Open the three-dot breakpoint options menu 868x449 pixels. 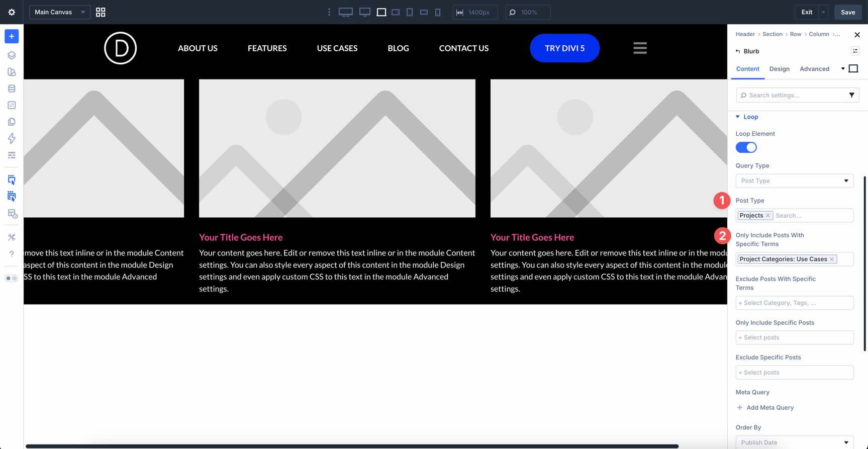tap(329, 12)
